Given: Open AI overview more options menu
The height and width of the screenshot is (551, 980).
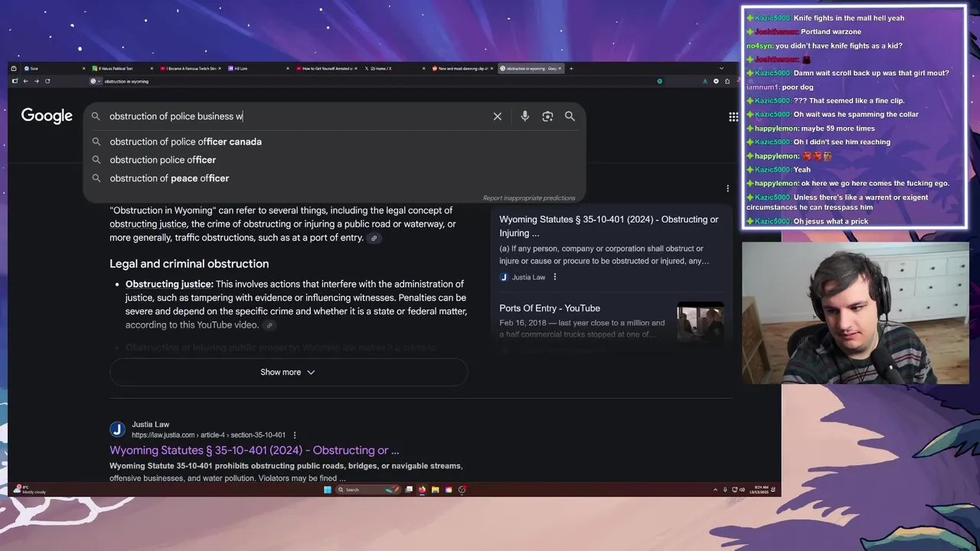Looking at the screenshot, I should click(x=727, y=188).
